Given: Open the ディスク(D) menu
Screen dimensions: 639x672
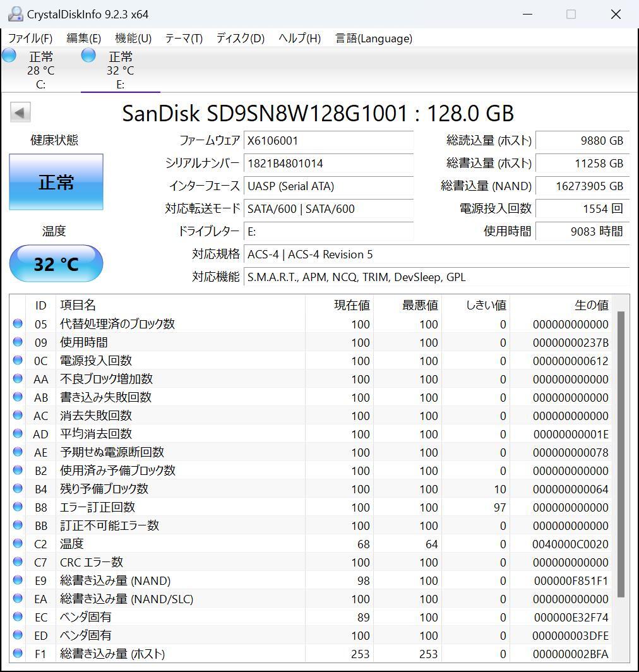Looking at the screenshot, I should click(x=240, y=39).
